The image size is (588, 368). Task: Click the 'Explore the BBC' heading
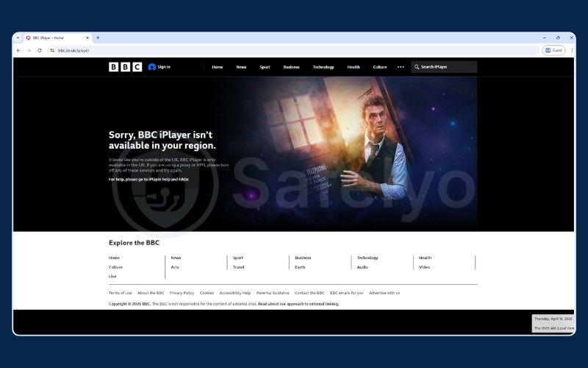coord(135,243)
